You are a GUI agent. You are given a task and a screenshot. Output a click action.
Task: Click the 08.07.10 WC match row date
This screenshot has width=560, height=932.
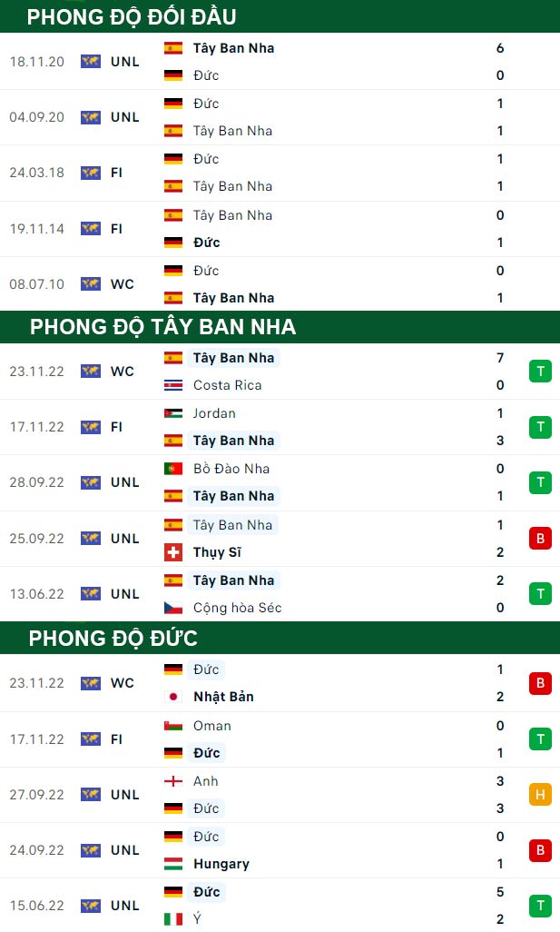(x=37, y=284)
